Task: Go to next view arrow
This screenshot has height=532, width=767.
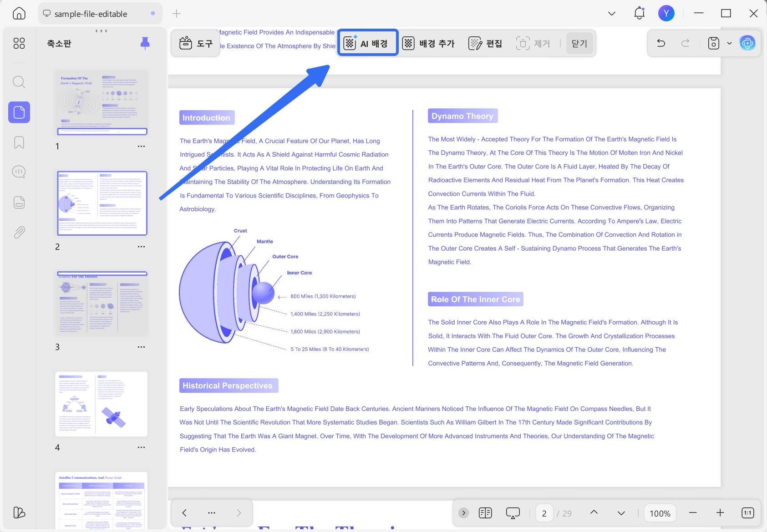Action: point(239,513)
